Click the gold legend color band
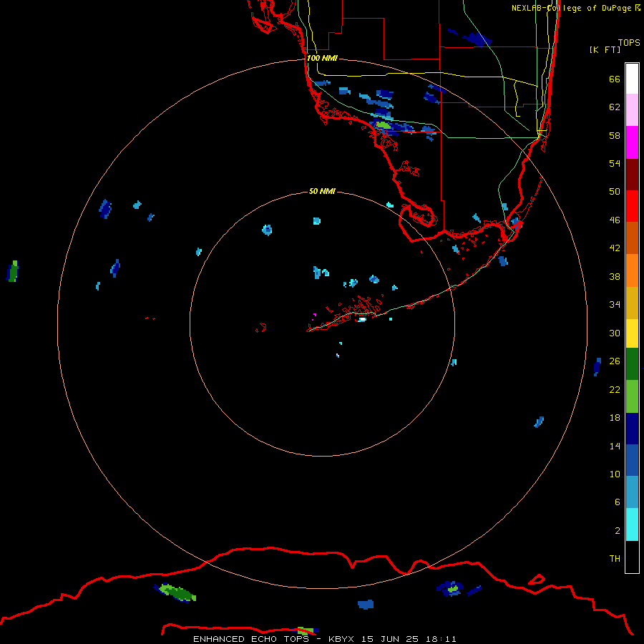The width and height of the screenshot is (644, 644). click(x=632, y=303)
